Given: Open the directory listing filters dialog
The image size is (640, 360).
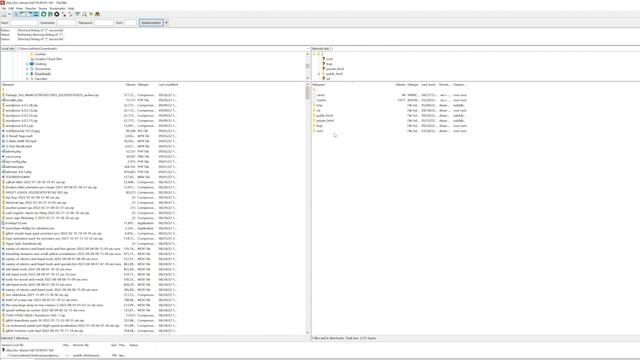Looking at the screenshot, I should tap(78, 14).
